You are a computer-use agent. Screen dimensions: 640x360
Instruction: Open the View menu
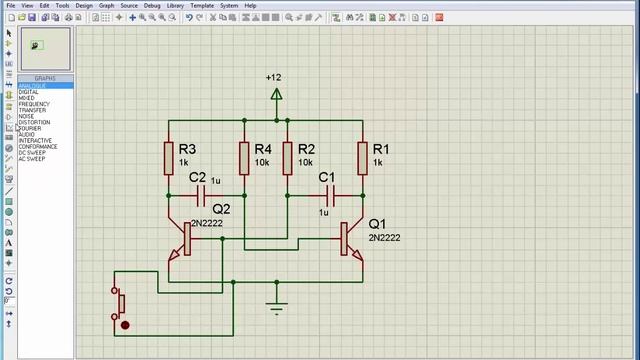coord(27,6)
